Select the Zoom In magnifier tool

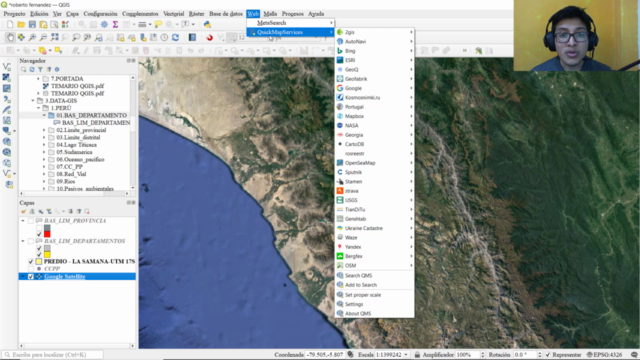[32, 38]
